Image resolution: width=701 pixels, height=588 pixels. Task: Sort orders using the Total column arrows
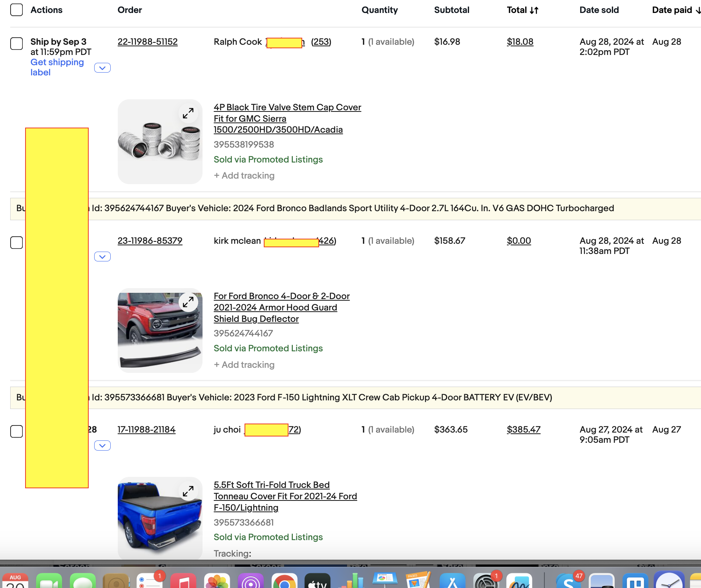(x=534, y=10)
